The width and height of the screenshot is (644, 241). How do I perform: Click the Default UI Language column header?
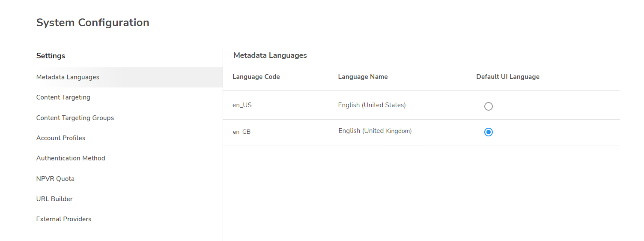coord(508,77)
